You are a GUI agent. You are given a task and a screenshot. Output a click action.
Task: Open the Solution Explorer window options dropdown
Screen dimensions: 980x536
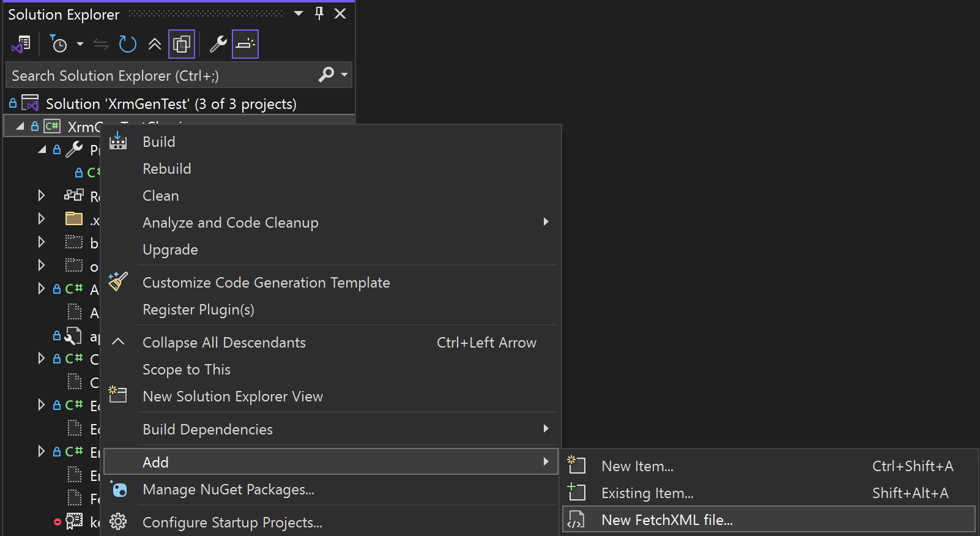[299, 13]
